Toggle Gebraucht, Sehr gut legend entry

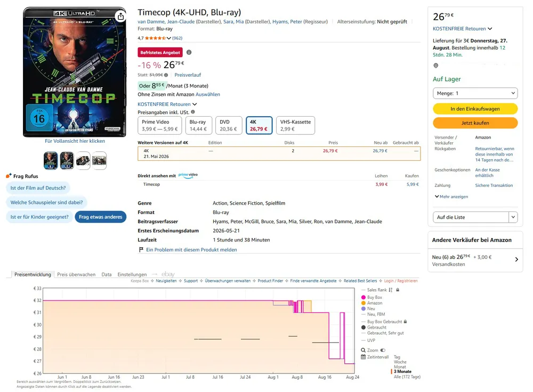click(382, 333)
